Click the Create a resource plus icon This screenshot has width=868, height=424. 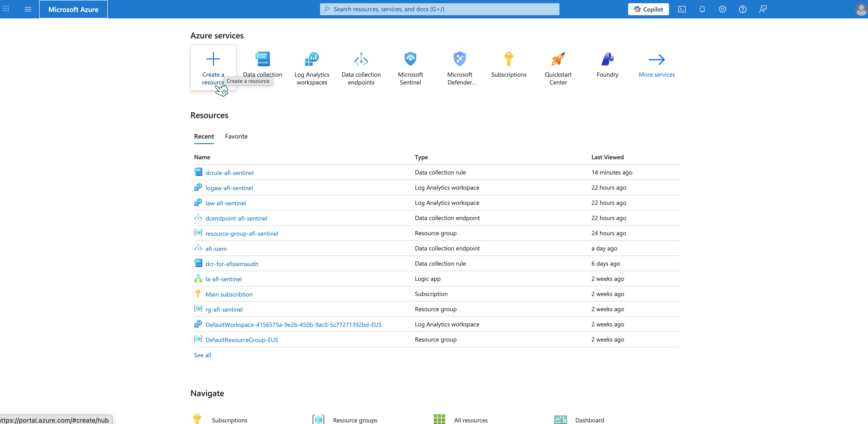pyautogui.click(x=213, y=59)
